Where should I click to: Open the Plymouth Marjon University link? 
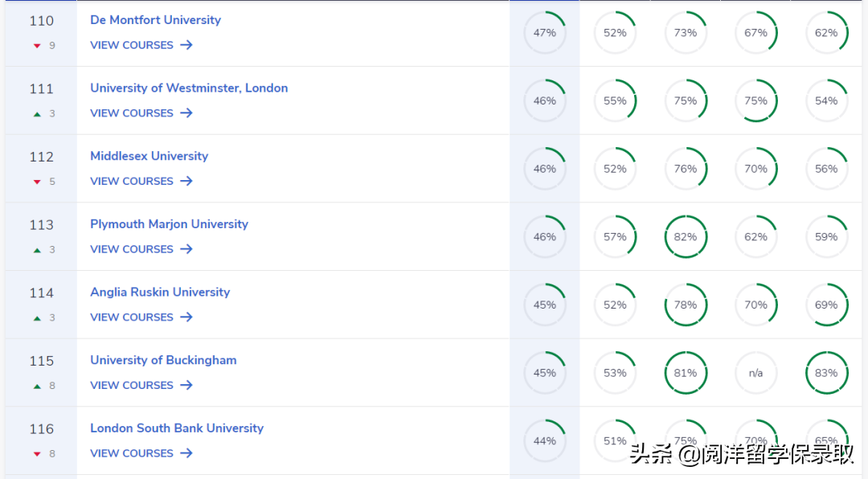click(x=169, y=224)
